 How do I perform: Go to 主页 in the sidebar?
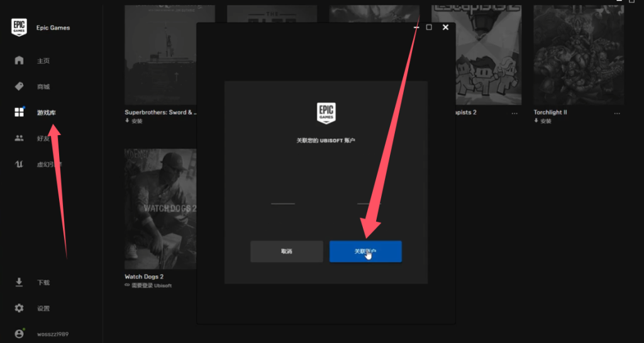(x=43, y=61)
